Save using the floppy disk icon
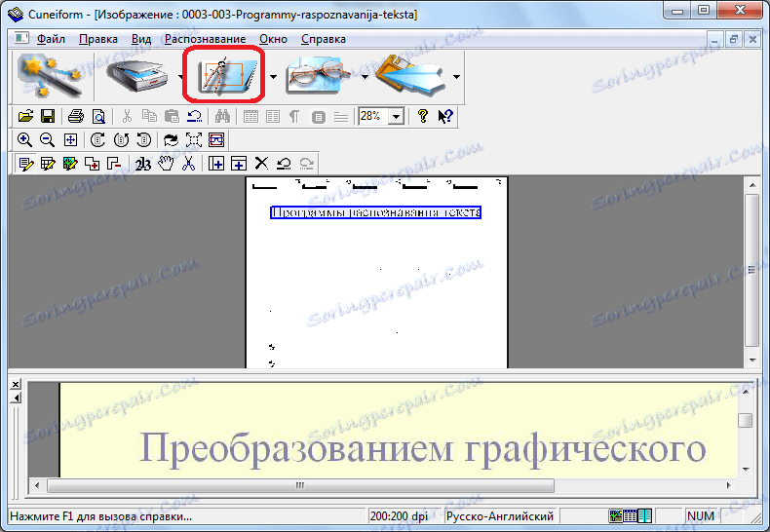This screenshot has height=532, width=770. tap(48, 116)
